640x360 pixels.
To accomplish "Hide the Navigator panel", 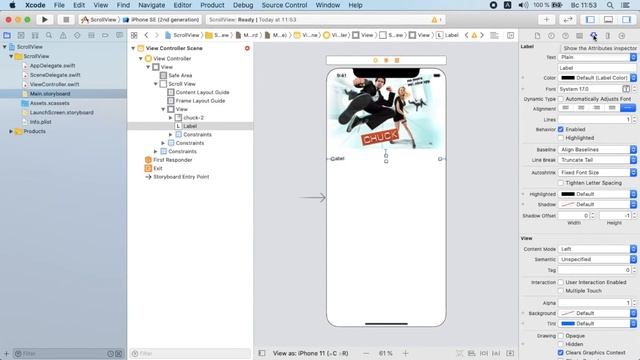I will point(590,20).
